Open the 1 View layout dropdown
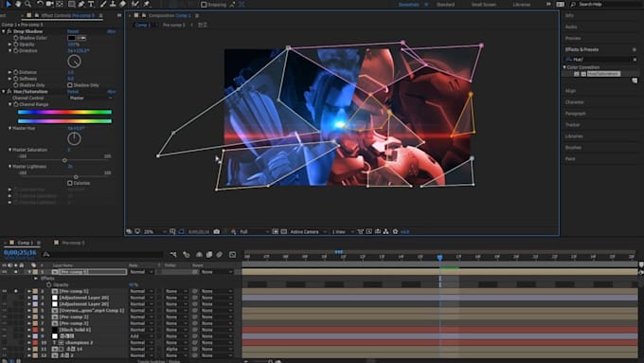The height and width of the screenshot is (363, 644). pyautogui.click(x=343, y=232)
